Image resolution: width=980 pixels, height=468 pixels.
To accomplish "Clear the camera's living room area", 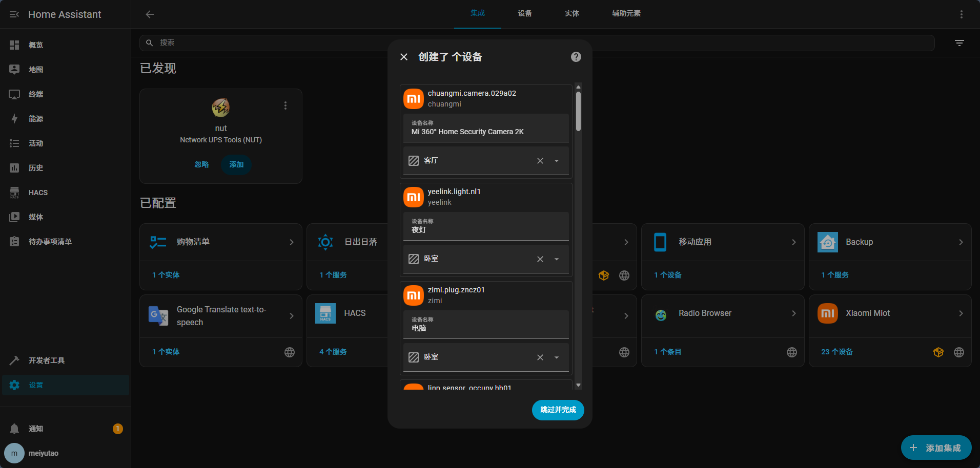I will tap(540, 161).
